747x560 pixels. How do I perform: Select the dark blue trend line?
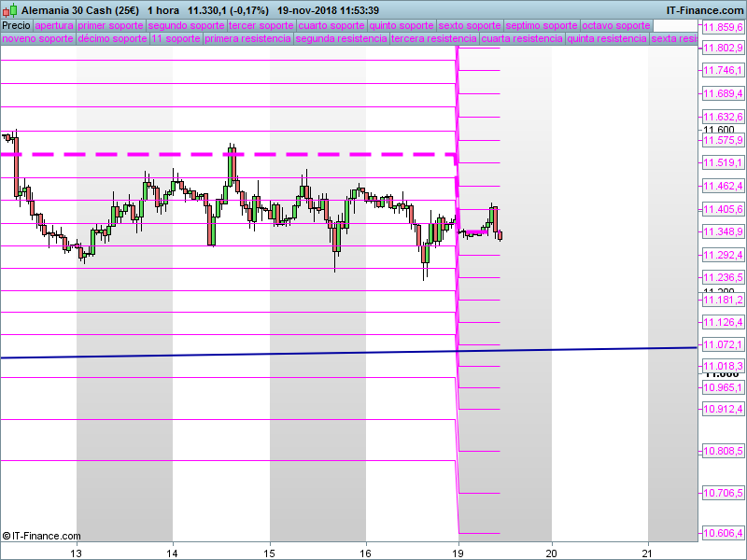348,353
